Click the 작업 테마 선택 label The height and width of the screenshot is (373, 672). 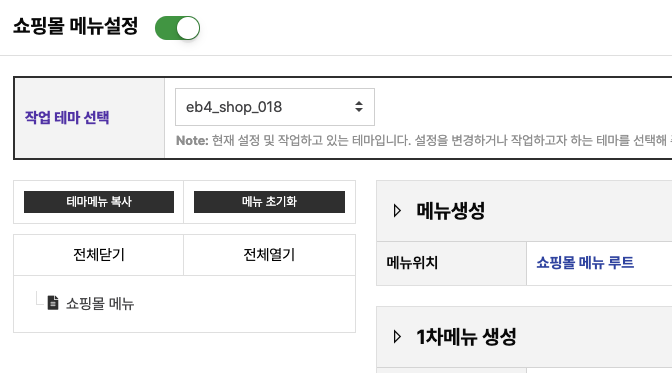coord(67,117)
